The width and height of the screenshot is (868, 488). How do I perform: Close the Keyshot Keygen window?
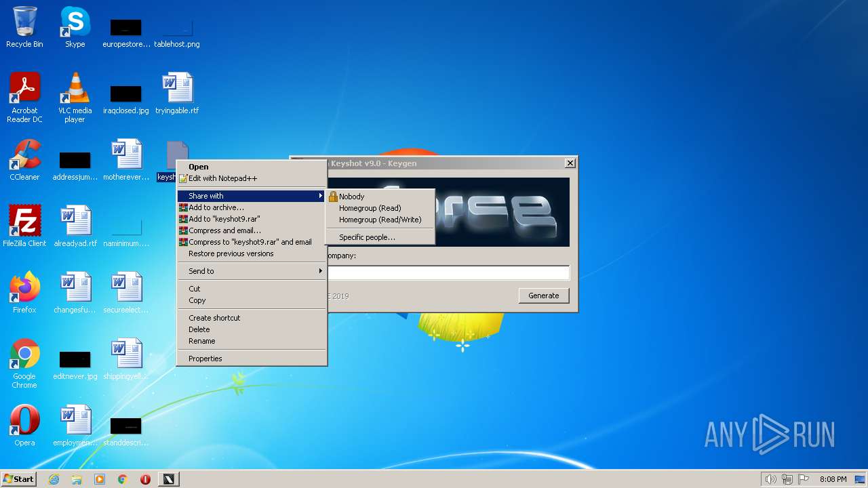click(x=570, y=163)
